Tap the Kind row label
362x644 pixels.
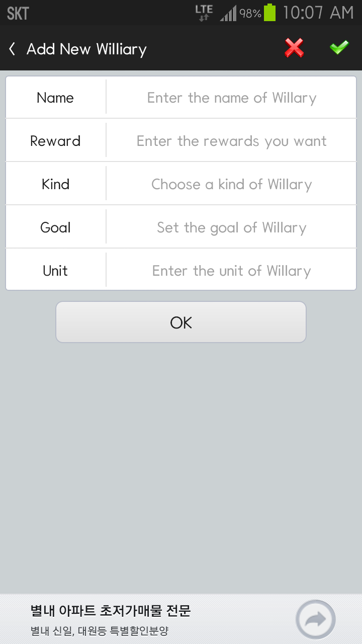(55, 184)
